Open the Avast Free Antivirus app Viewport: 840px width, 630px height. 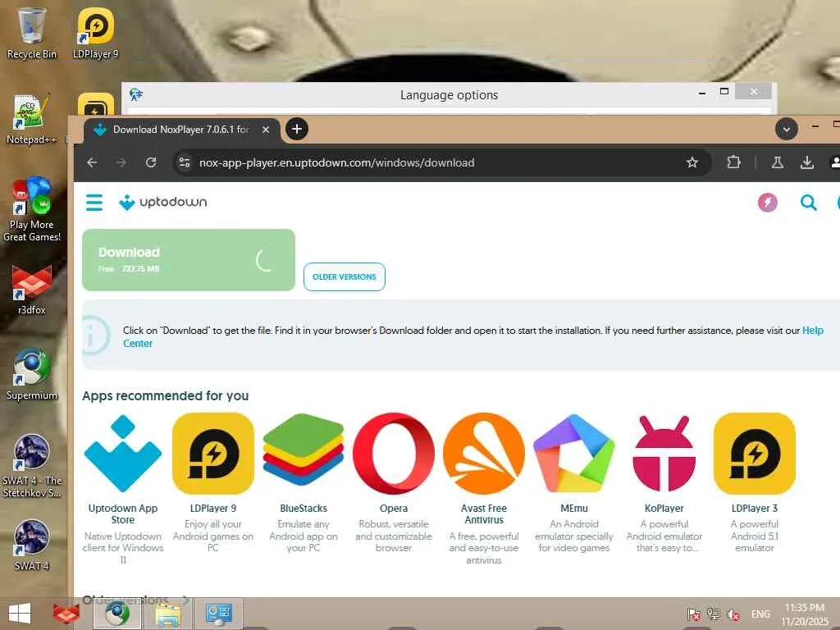point(484,489)
